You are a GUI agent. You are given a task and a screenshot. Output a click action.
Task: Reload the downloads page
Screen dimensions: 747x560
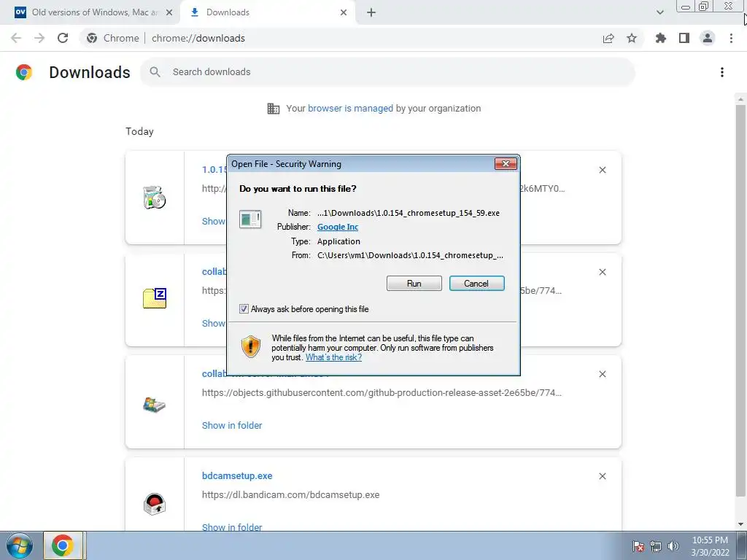coord(63,38)
